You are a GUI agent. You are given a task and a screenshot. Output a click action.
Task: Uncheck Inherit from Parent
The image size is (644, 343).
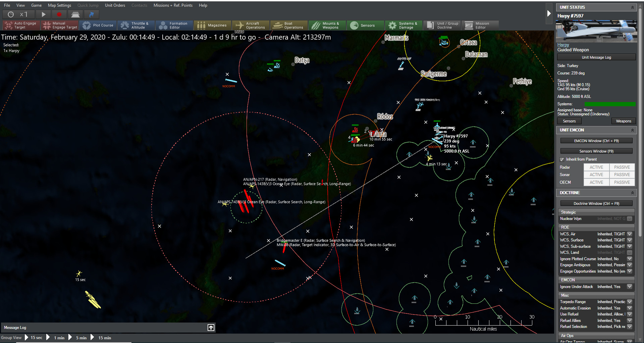coord(562,159)
